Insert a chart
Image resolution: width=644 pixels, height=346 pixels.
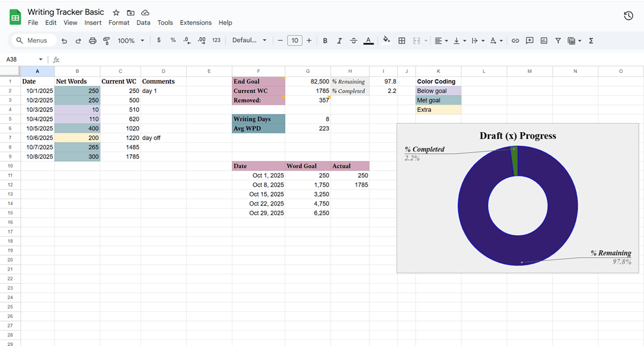pyautogui.click(x=544, y=41)
